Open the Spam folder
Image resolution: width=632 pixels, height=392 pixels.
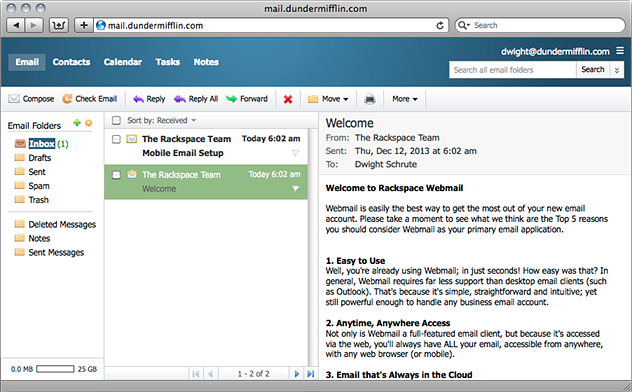[x=39, y=186]
